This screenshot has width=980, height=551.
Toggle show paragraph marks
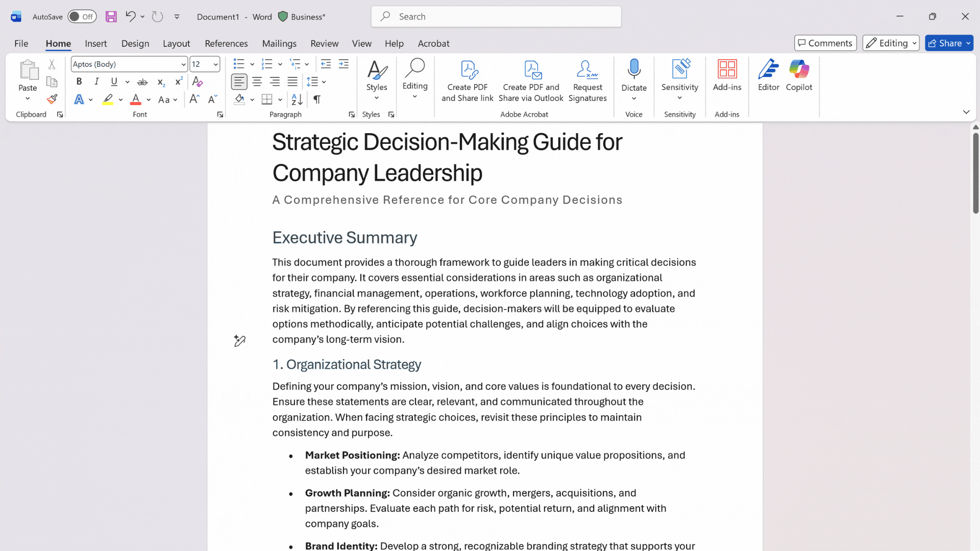317,99
